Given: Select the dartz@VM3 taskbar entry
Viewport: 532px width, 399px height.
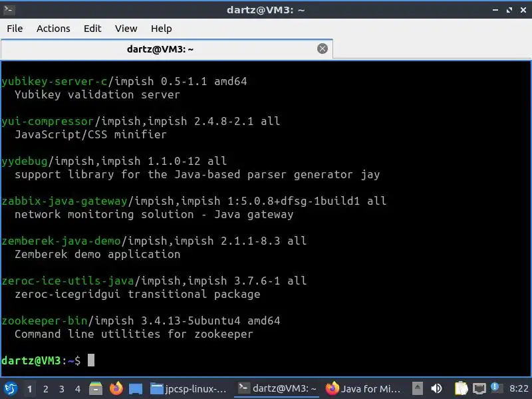Looking at the screenshot, I should click(x=277, y=389).
